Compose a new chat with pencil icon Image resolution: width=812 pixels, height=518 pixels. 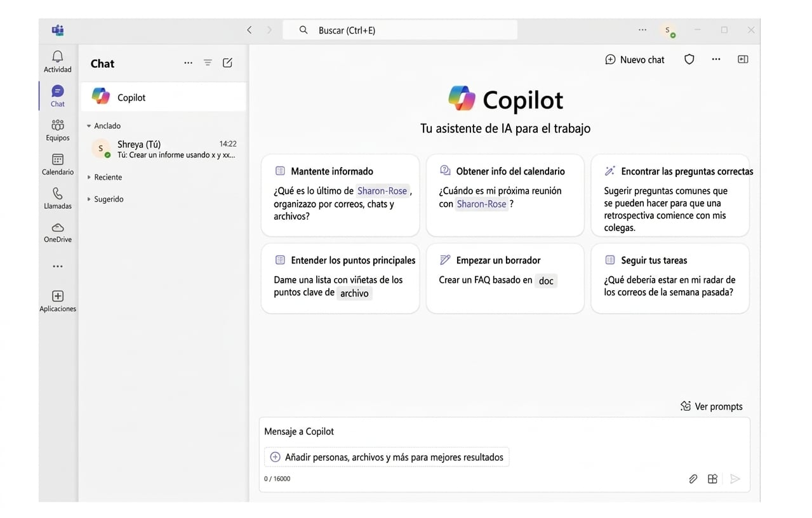click(x=227, y=63)
